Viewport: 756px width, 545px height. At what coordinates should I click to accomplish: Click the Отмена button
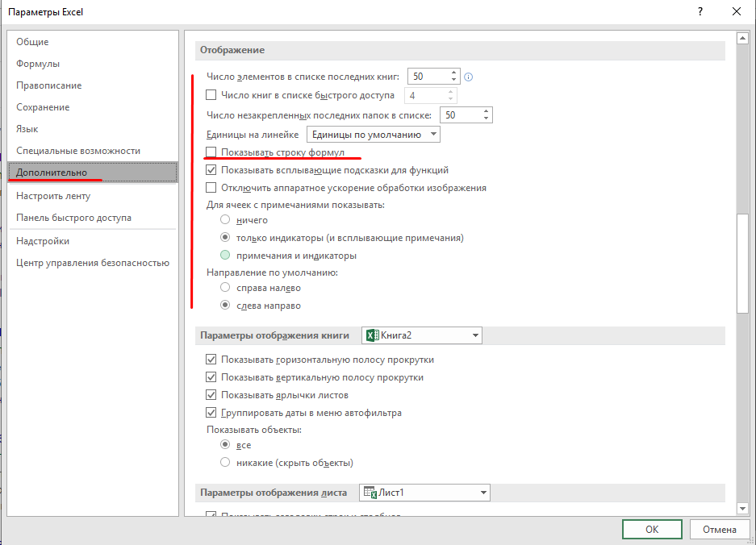point(719,529)
